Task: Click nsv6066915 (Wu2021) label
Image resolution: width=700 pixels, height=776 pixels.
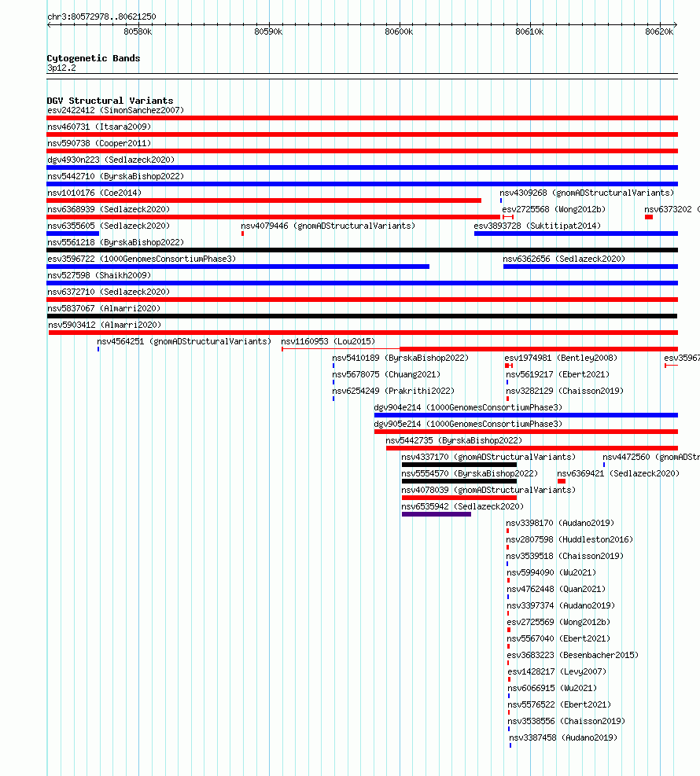Action: [x=552, y=688]
